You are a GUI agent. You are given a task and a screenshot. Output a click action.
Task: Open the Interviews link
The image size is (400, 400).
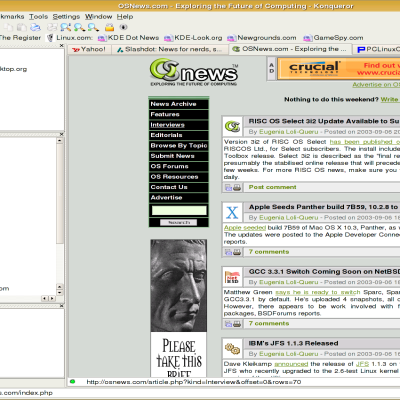coord(178,125)
